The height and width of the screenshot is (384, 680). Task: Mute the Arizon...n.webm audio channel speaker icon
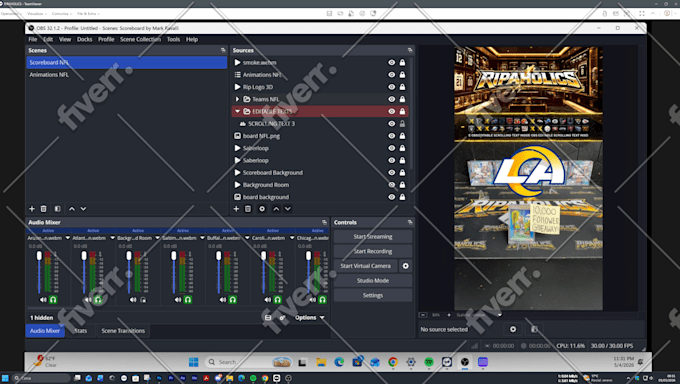pos(43,300)
